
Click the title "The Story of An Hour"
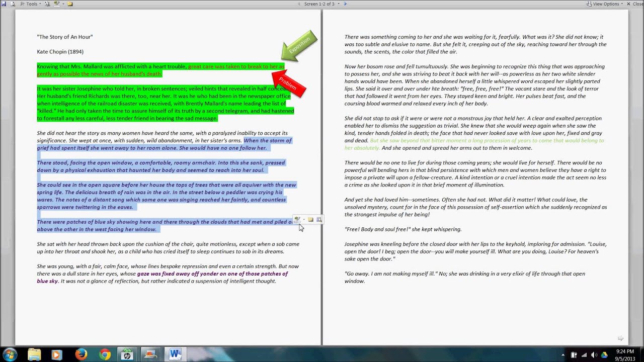click(65, 37)
